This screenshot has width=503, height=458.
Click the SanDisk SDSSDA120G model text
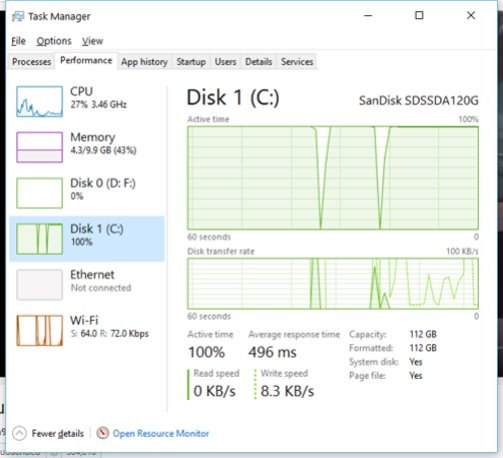tap(419, 100)
